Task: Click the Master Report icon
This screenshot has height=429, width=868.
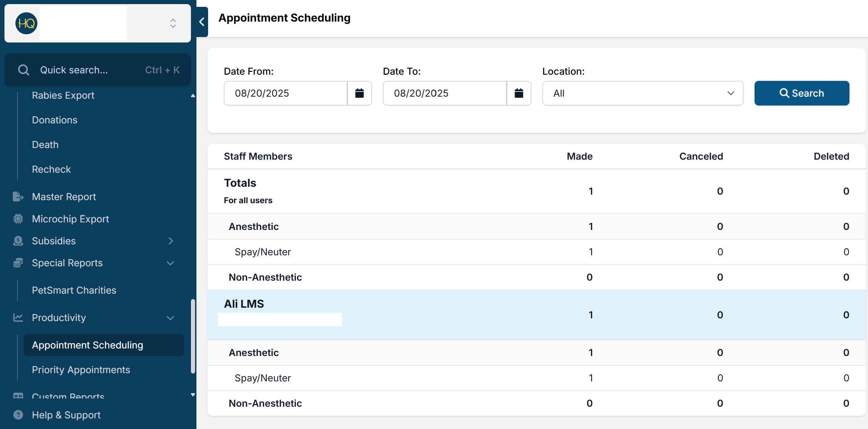Action: click(x=18, y=197)
